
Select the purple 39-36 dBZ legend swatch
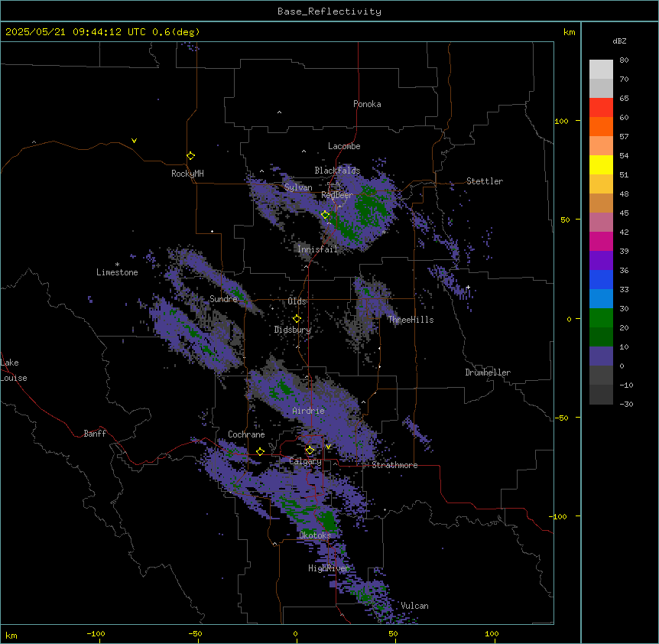601,261
